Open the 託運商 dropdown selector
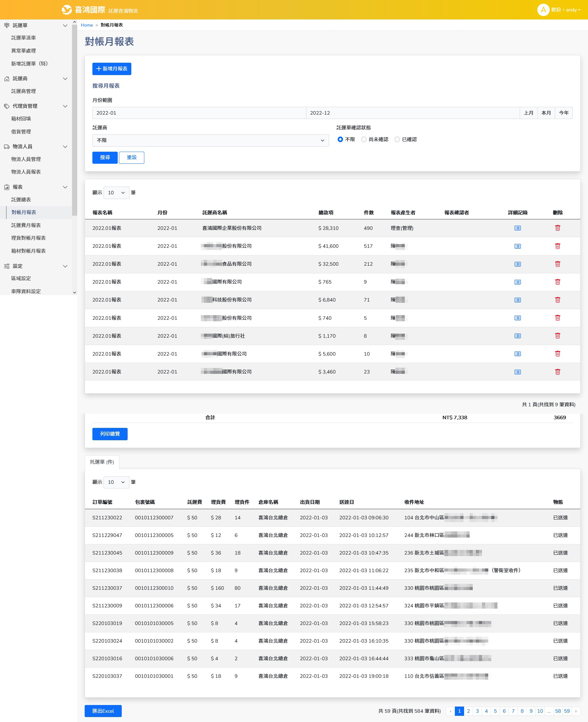Viewport: 588px width, 722px height. point(210,140)
